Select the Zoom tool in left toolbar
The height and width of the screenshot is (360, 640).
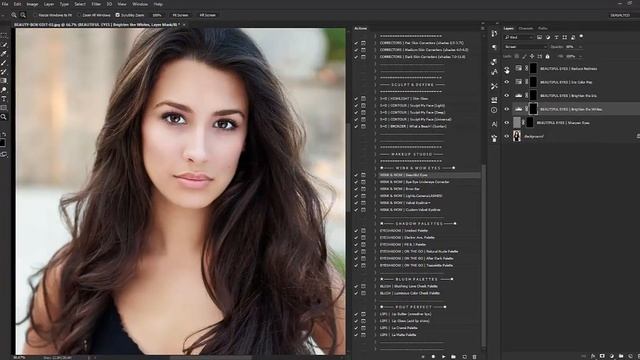coord(4,117)
